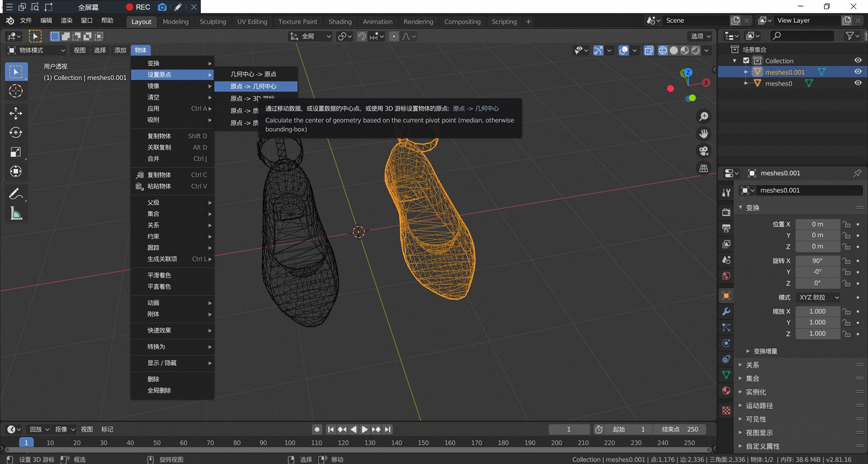Open the Modifiers wrench properties tab

(x=726, y=312)
